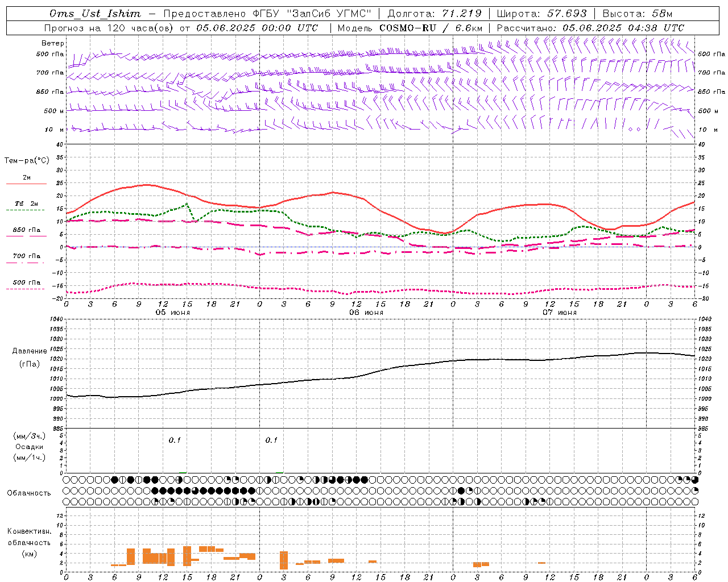Click the Облачность cloudiness label
The height and width of the screenshot is (582, 728).
[29, 493]
